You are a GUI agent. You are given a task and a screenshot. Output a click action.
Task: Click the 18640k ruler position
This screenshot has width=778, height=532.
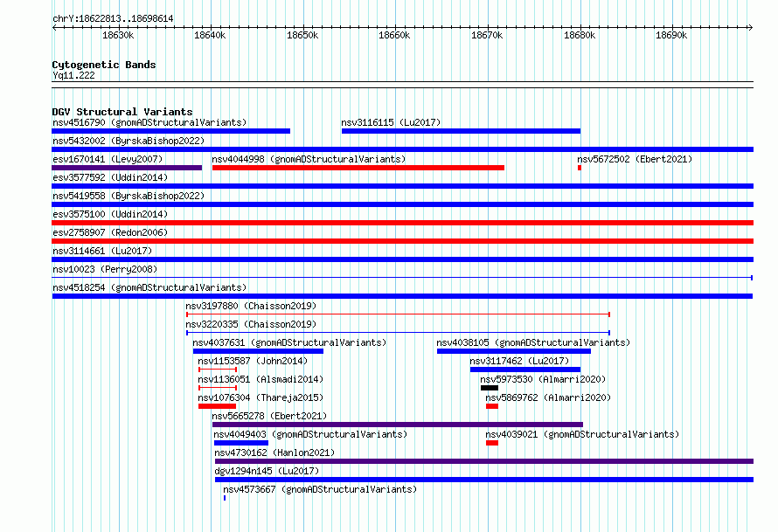(x=210, y=36)
